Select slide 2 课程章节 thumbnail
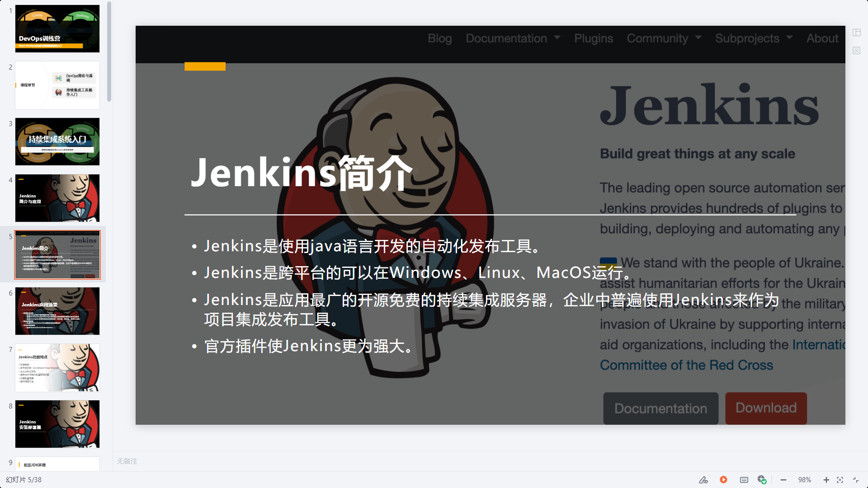Viewport: 868px width, 488px height. 57,85
